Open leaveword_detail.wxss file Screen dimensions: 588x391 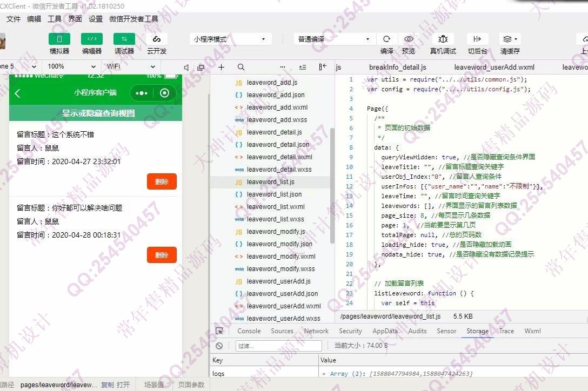point(279,170)
